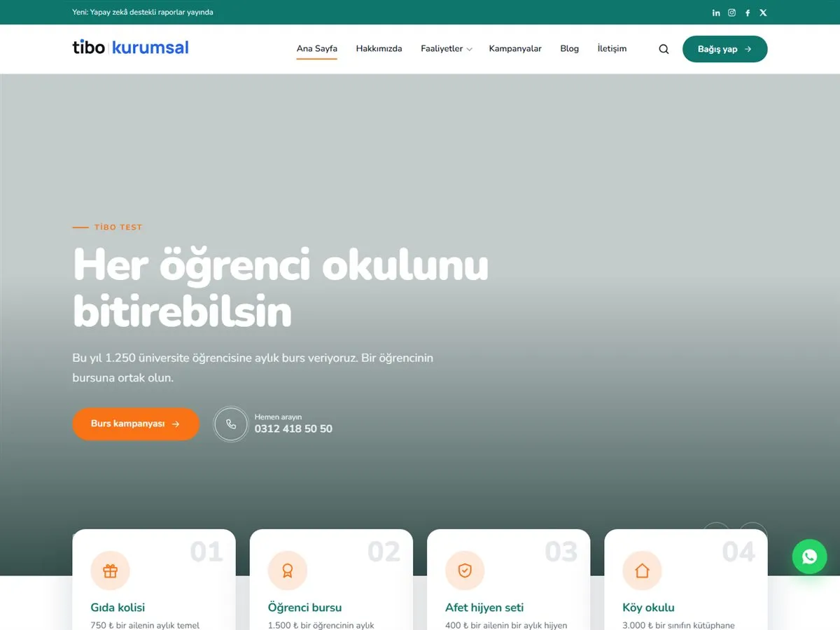The width and height of the screenshot is (840, 630).
Task: Open the LinkedIn profile icon
Action: (x=716, y=13)
